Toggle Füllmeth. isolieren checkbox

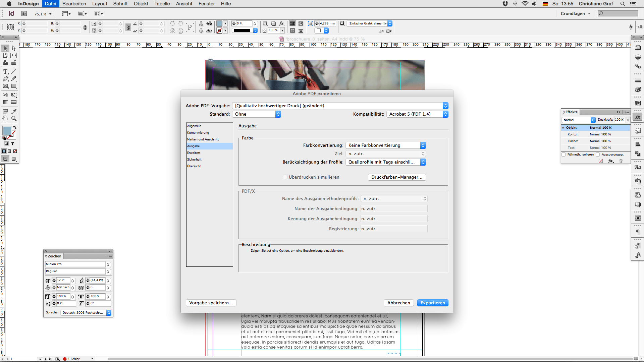point(564,155)
